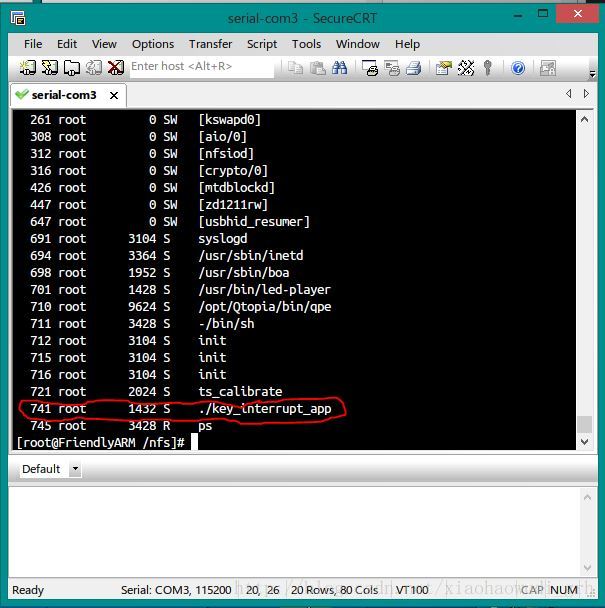Close the serial-com3 tab
This screenshot has height=608, width=605.
coord(114,95)
